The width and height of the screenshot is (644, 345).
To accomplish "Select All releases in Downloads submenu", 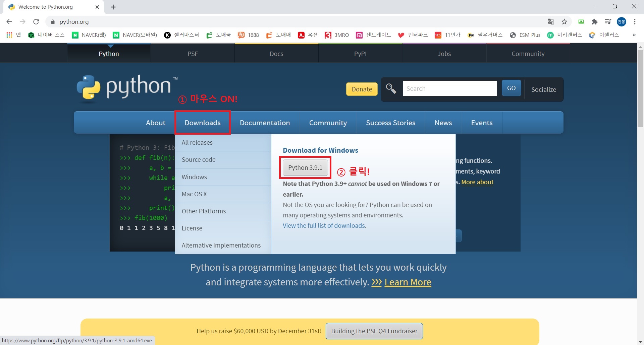I will pyautogui.click(x=223, y=143).
